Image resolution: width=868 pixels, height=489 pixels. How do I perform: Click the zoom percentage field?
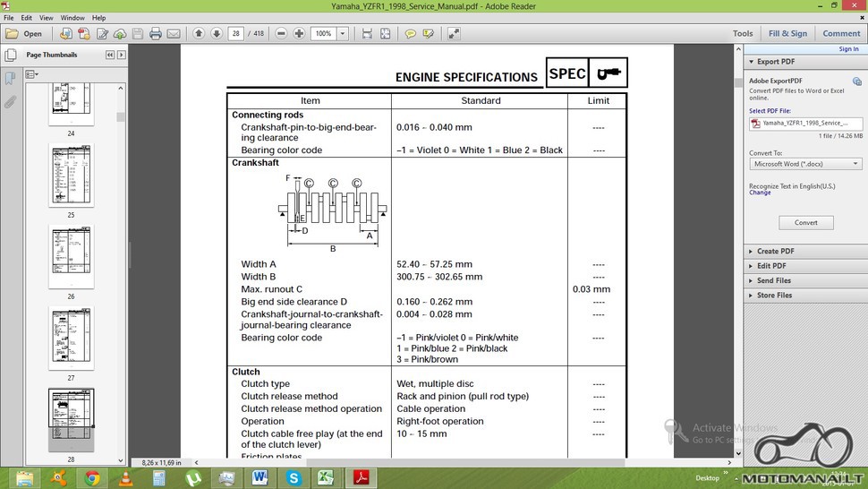[x=324, y=34]
